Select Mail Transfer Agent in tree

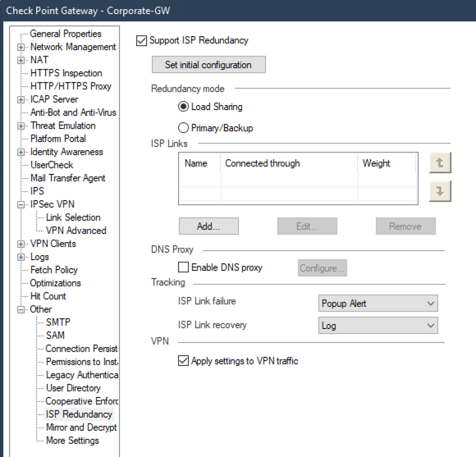click(x=67, y=178)
